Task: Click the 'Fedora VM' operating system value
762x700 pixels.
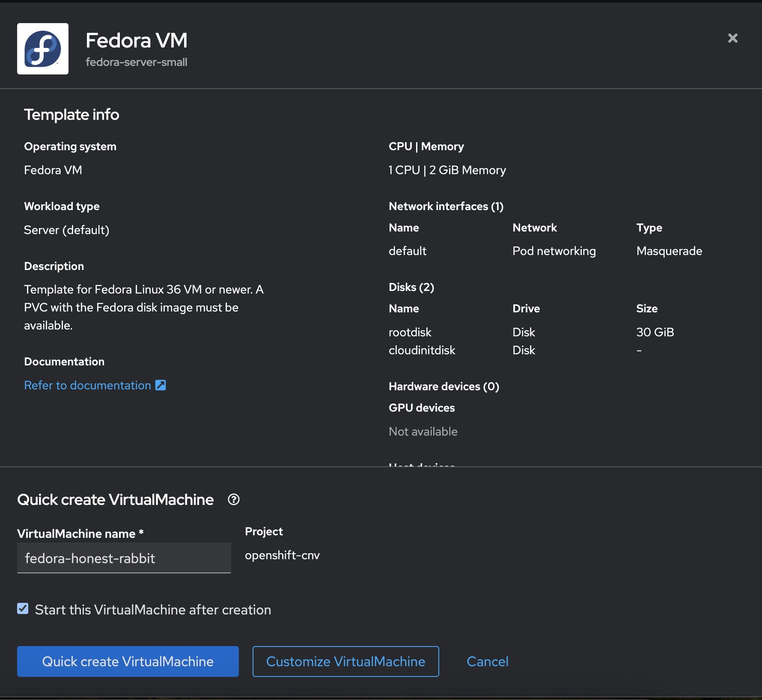Action: point(53,170)
